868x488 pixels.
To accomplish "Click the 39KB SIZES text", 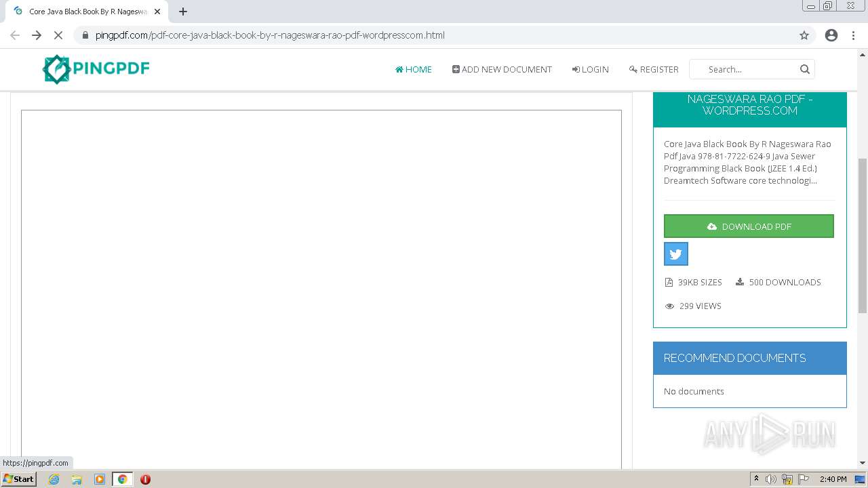I will (x=700, y=282).
